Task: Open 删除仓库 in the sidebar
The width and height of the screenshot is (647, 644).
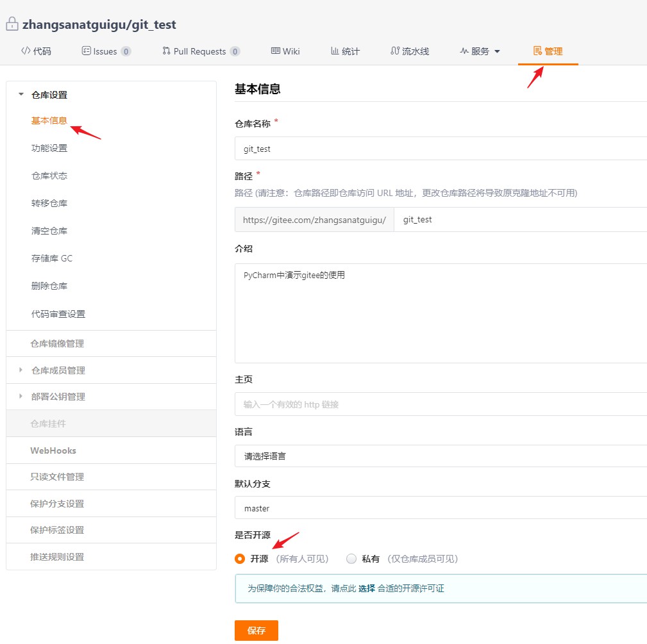Action: pyautogui.click(x=49, y=286)
